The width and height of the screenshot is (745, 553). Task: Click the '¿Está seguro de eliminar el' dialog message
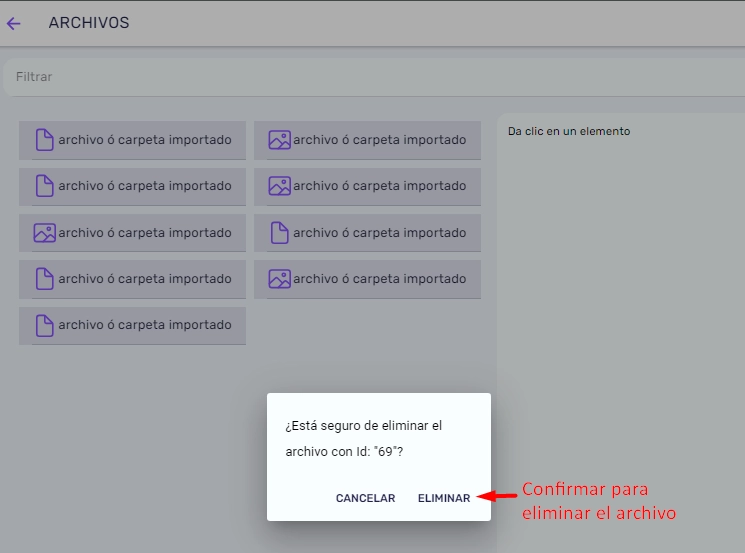pos(363,426)
